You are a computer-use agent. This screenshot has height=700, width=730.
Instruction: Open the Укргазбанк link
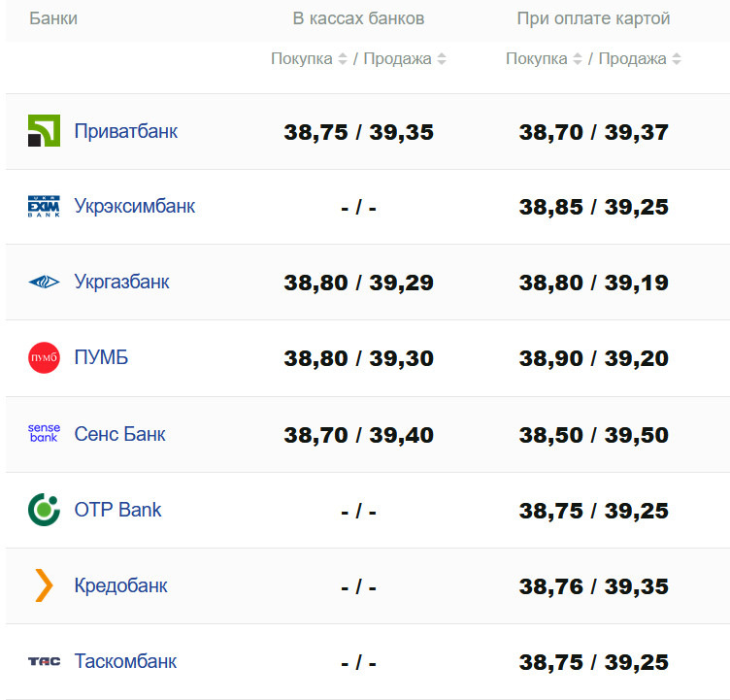coord(121,283)
